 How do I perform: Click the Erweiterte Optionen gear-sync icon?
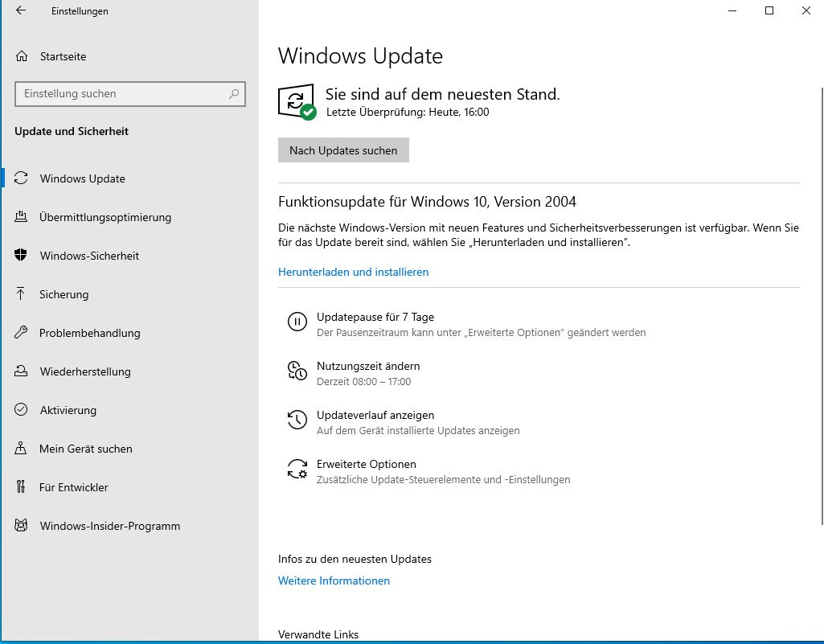point(297,469)
